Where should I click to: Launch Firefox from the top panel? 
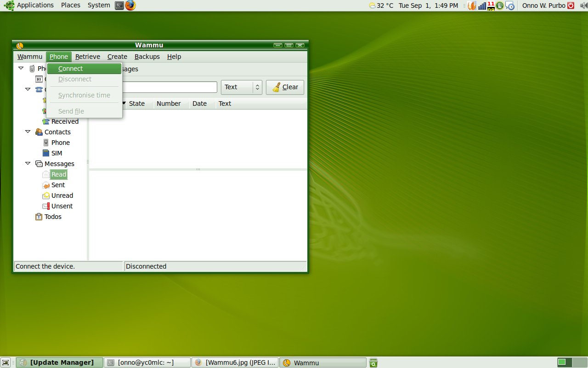click(130, 6)
